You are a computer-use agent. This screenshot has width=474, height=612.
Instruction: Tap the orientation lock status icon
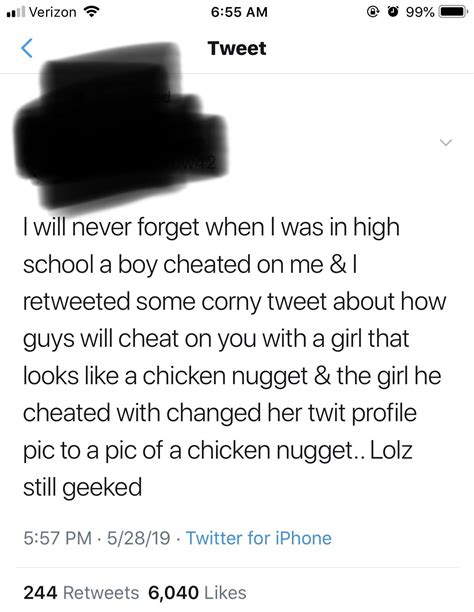point(374,12)
